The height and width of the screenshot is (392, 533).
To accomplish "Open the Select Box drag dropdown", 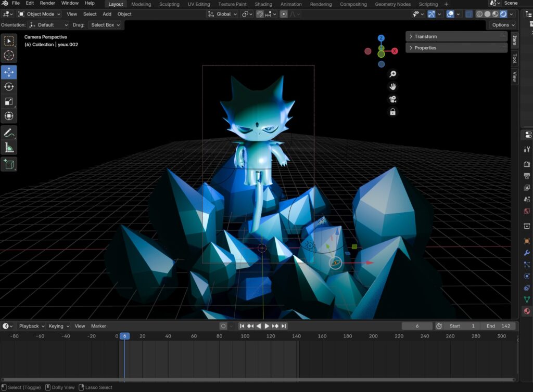I will click(x=105, y=25).
